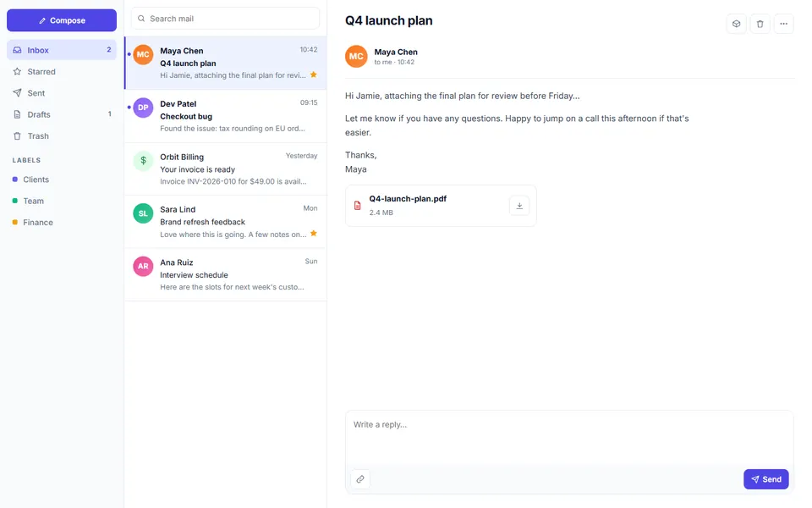Filter by Clients label
This screenshot has height=508, width=812.
point(62,179)
